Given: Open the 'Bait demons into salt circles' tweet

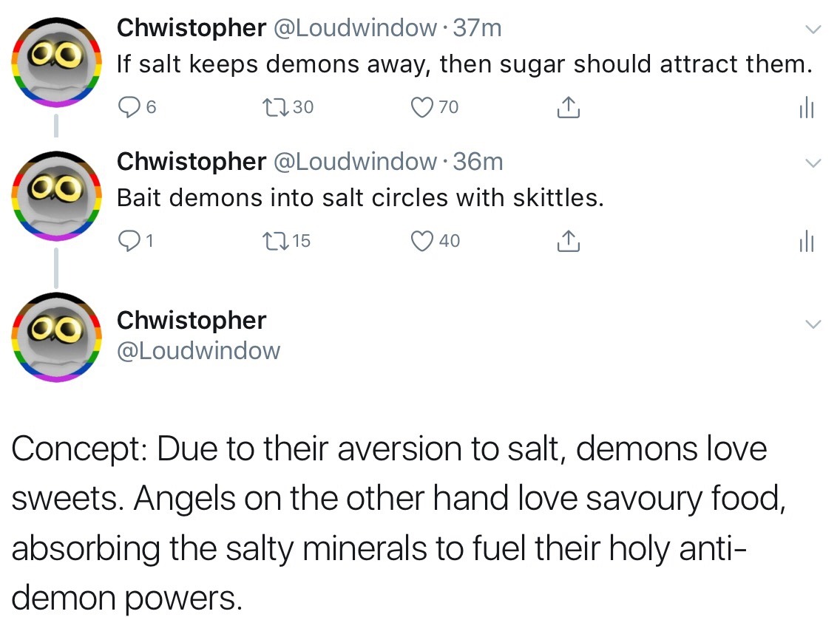Looking at the screenshot, I should (360, 198).
